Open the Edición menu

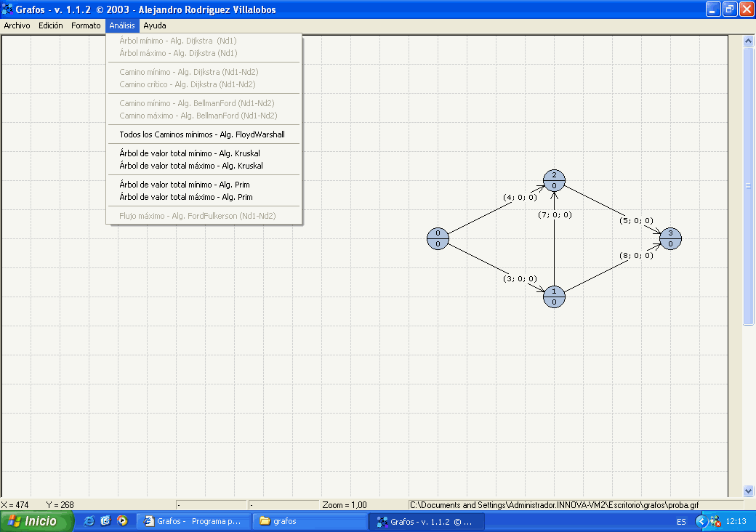pyautogui.click(x=51, y=25)
